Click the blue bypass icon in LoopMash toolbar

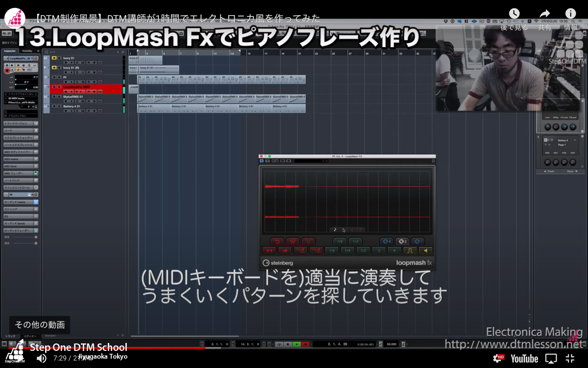coord(262,161)
